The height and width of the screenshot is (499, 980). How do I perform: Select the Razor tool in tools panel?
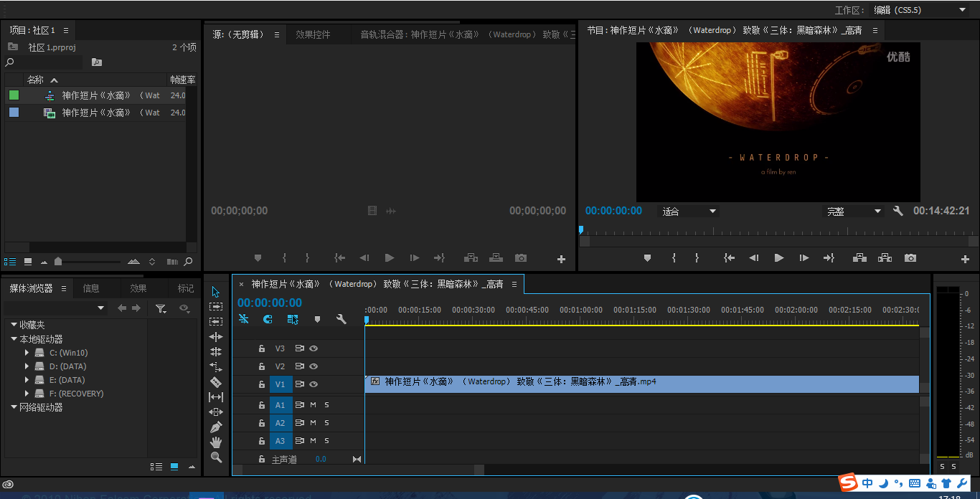point(216,382)
